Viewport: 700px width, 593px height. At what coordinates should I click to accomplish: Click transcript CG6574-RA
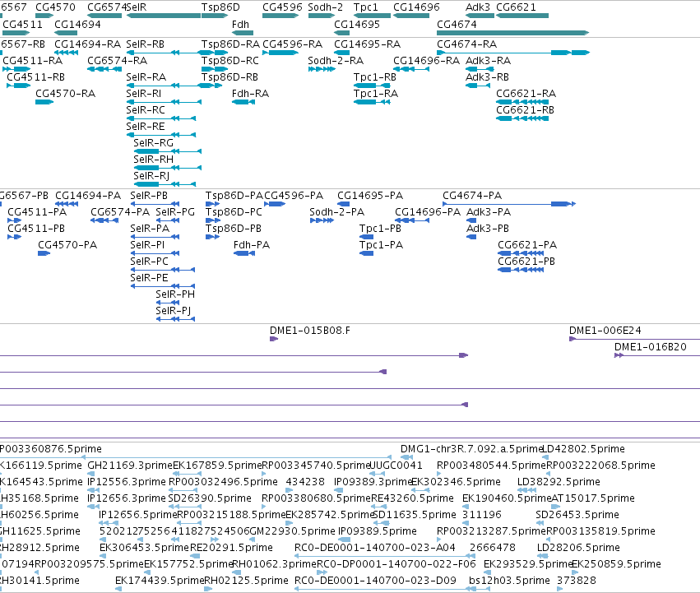[118, 61]
